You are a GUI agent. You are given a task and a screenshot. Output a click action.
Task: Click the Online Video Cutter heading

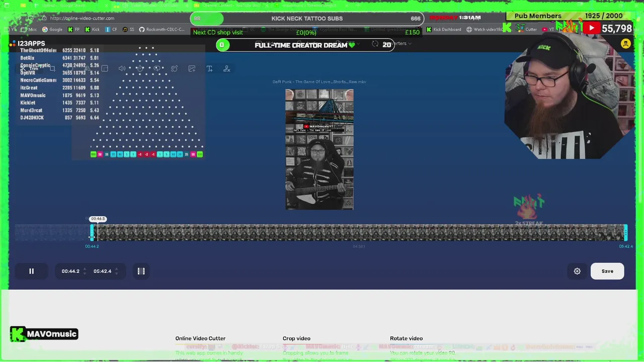200,338
